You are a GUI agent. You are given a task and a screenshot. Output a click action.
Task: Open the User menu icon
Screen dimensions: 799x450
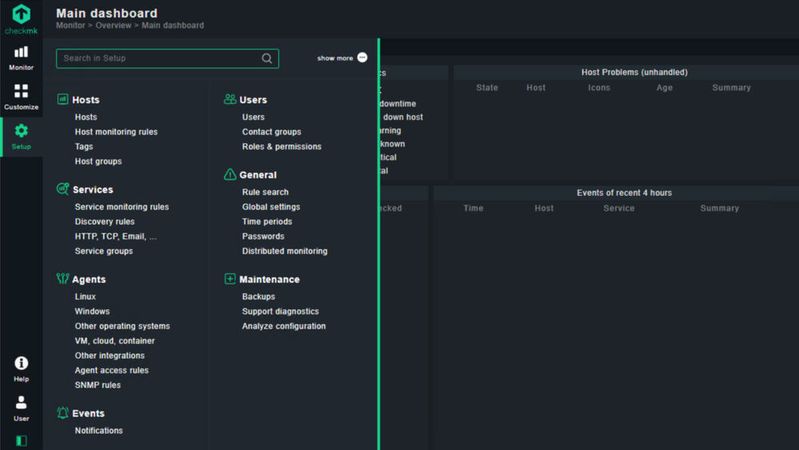(21, 403)
